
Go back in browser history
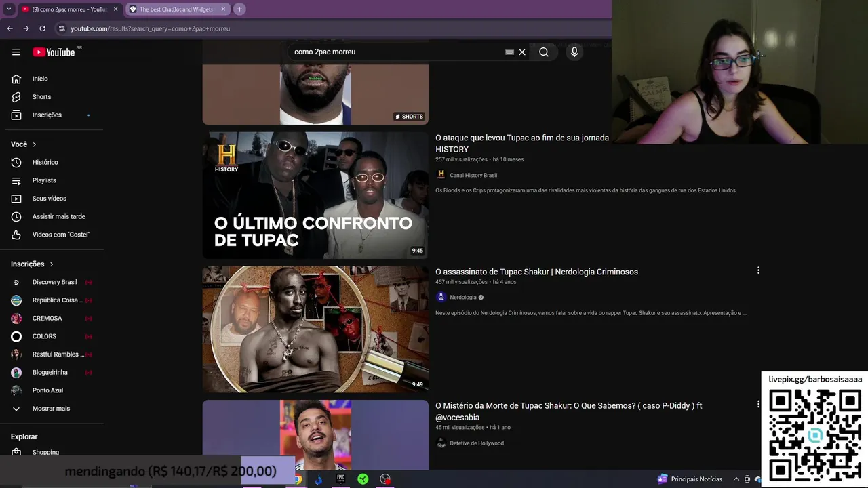[9, 28]
